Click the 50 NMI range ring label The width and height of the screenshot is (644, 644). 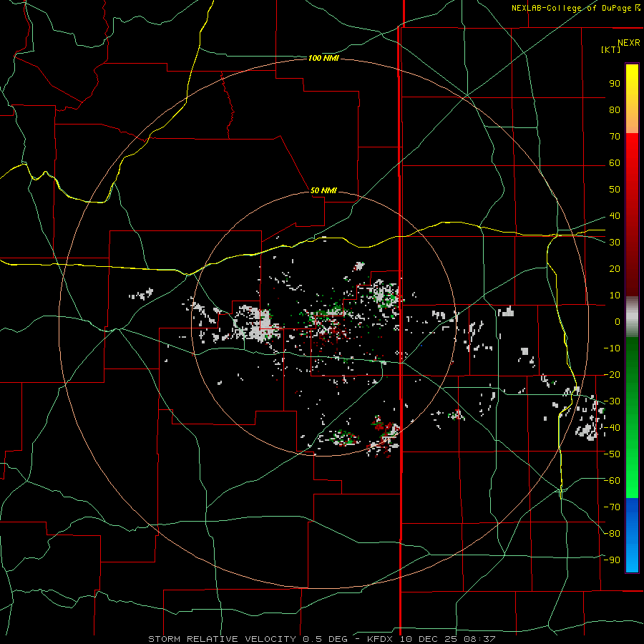coord(323,190)
